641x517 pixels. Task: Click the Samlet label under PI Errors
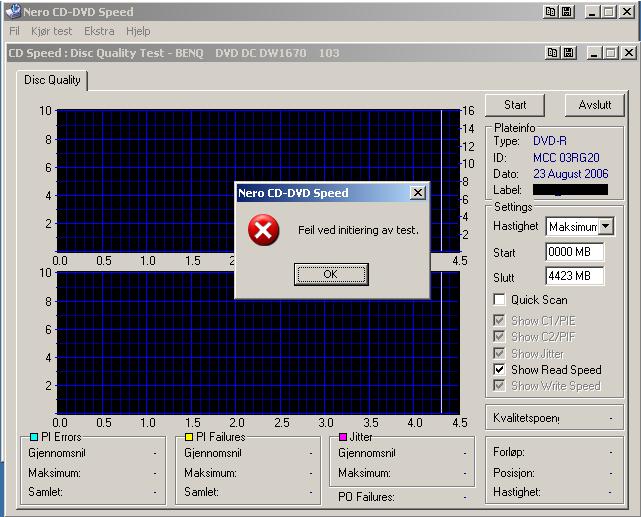click(45, 492)
